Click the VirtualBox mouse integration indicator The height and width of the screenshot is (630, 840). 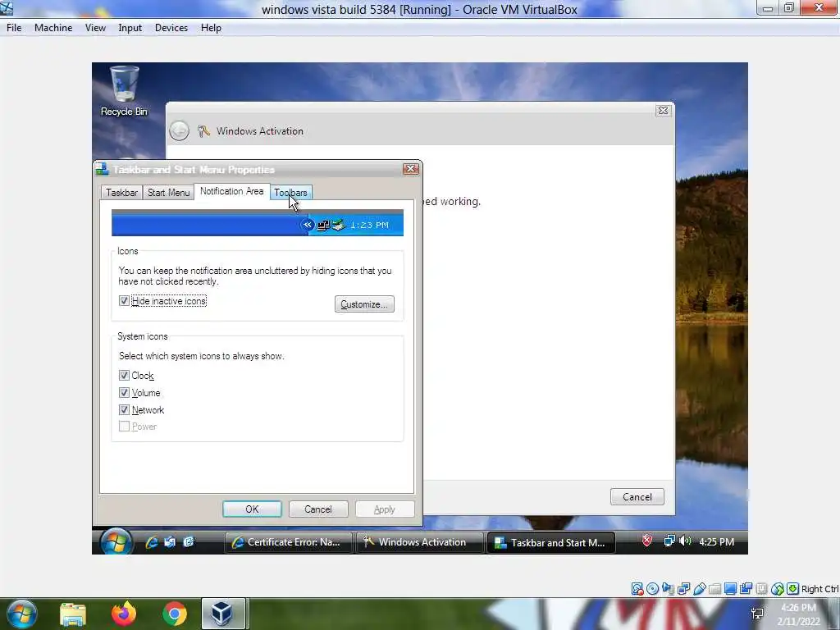point(778,589)
